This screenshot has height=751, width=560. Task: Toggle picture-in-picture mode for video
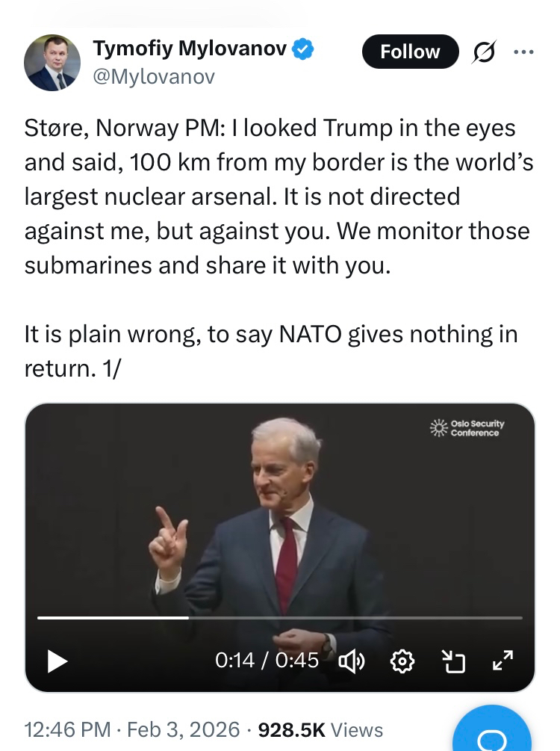(453, 661)
